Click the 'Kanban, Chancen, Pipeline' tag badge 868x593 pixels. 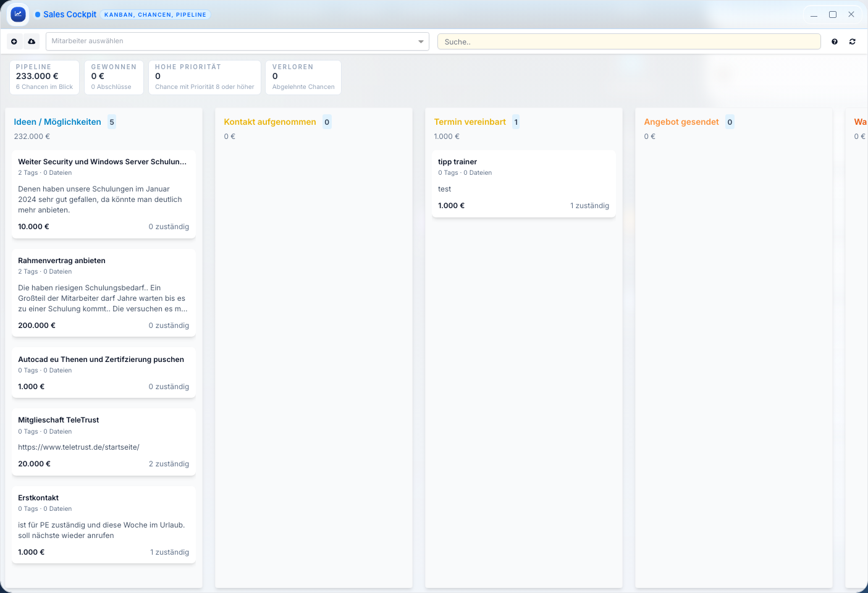(155, 14)
